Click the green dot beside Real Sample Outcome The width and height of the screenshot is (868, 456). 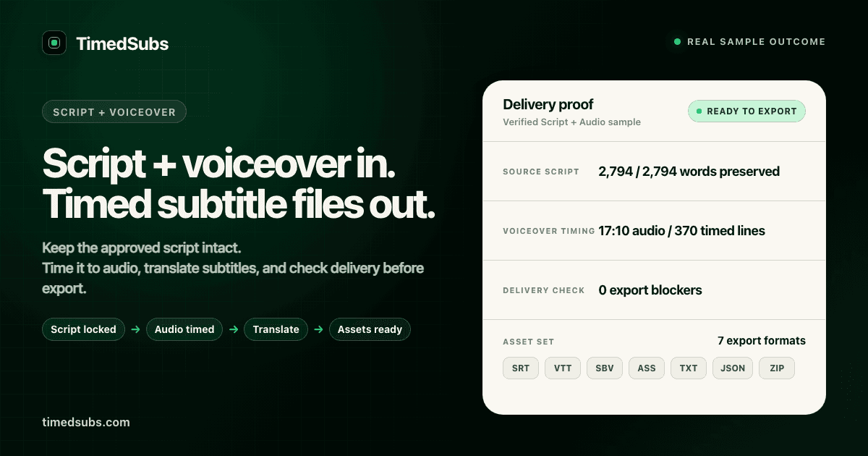(x=677, y=42)
